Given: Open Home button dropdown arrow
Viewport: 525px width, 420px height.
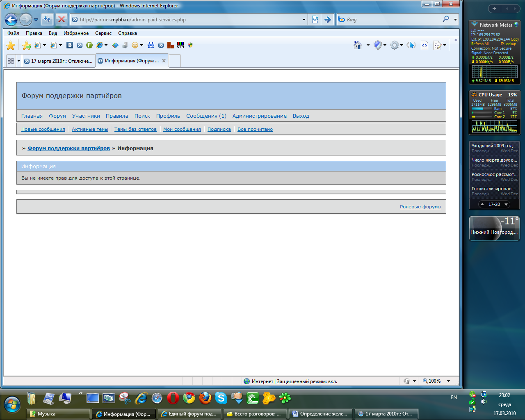Looking at the screenshot, I should click(367, 45).
